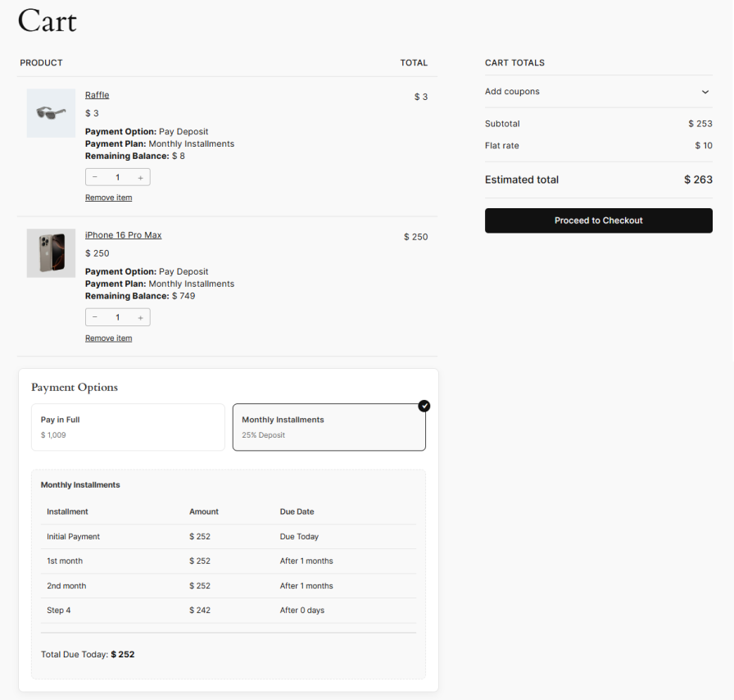Click the 2nd month installment row label
The width and height of the screenshot is (734, 700).
coord(66,586)
